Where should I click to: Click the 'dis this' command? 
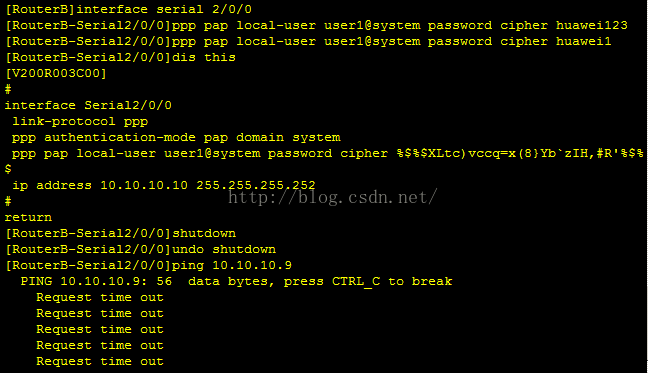[204, 57]
